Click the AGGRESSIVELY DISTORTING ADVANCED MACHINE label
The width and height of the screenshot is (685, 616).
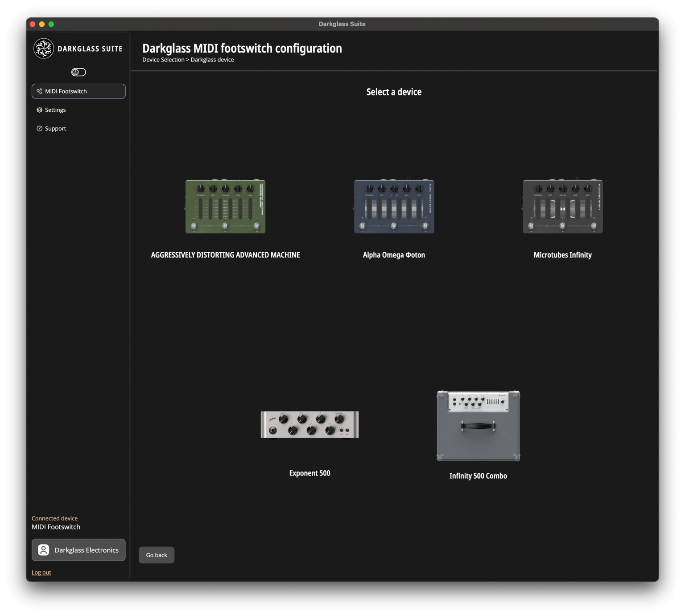point(225,255)
